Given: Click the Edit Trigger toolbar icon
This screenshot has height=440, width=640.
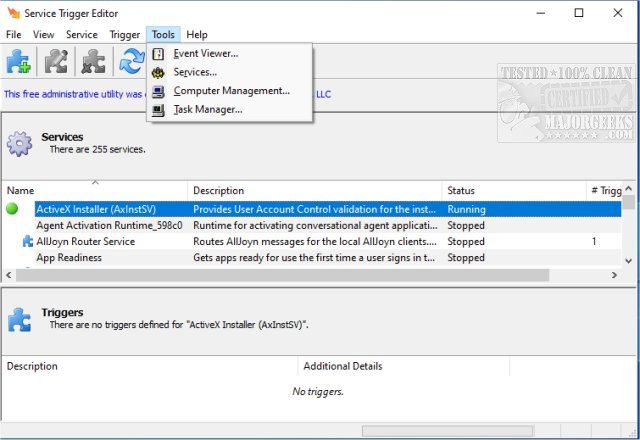Looking at the screenshot, I should coord(56,62).
